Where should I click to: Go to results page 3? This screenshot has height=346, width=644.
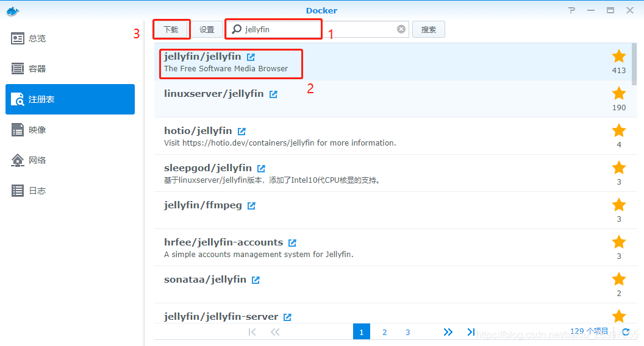[408, 332]
